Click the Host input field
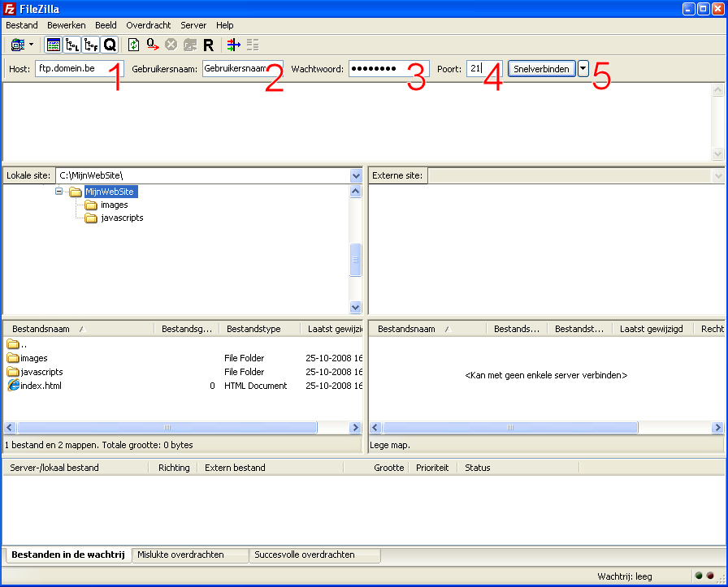This screenshot has width=728, height=587. (x=80, y=69)
